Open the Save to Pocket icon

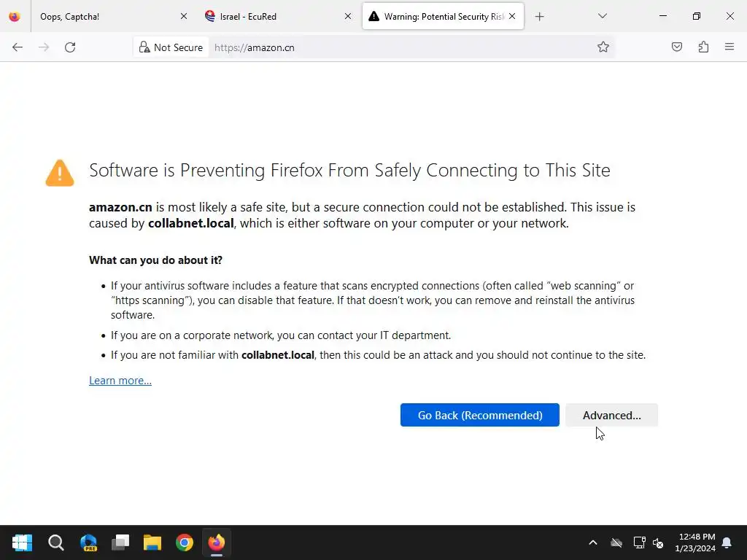click(x=677, y=47)
